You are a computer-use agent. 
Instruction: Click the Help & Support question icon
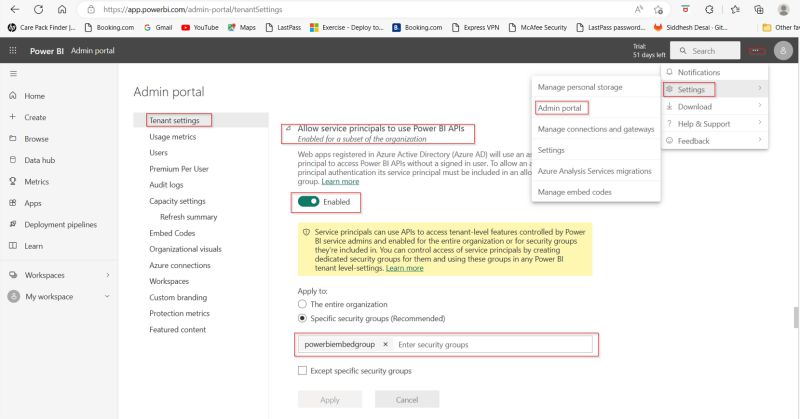669,124
